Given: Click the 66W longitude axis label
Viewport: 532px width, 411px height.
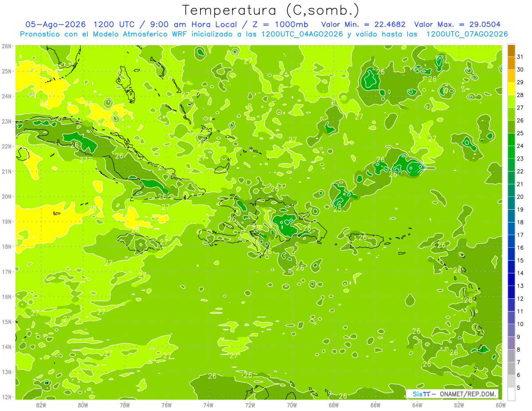Looking at the screenshot, I should click(x=376, y=405).
